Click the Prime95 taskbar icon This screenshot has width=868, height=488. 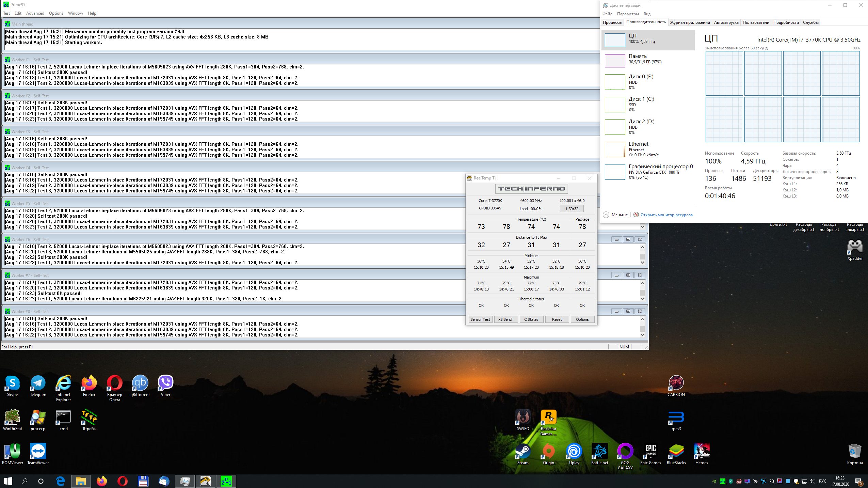226,481
